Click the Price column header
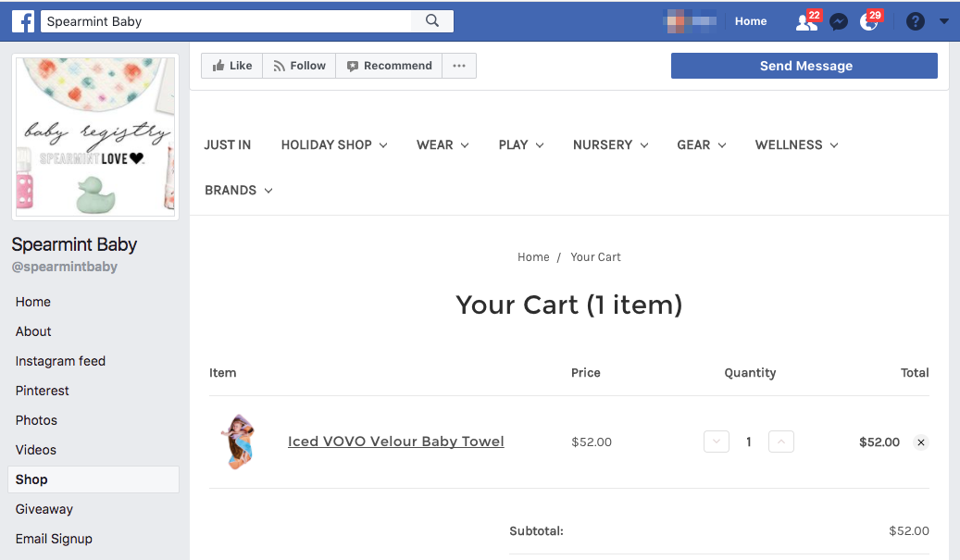This screenshot has width=960, height=560. click(586, 373)
